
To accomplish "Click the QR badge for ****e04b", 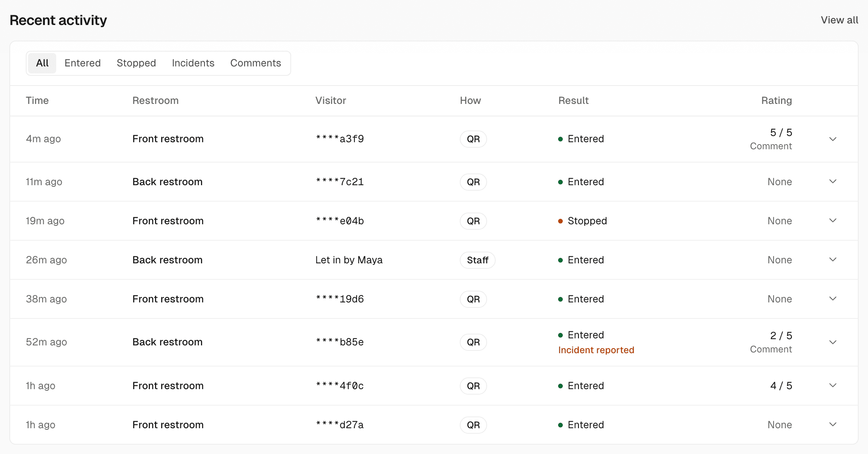I will pyautogui.click(x=473, y=221).
